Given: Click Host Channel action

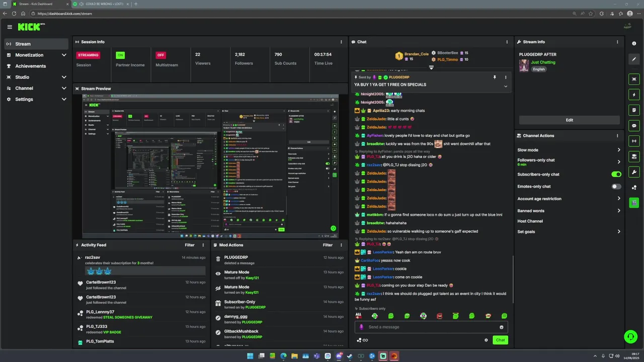Looking at the screenshot, I should point(530,221).
